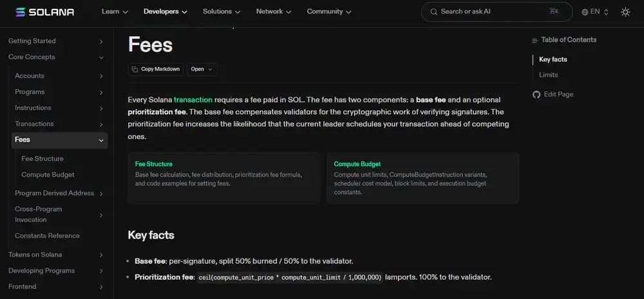Open the Solutions dropdown menu
This screenshot has height=299, width=644.
point(222,12)
